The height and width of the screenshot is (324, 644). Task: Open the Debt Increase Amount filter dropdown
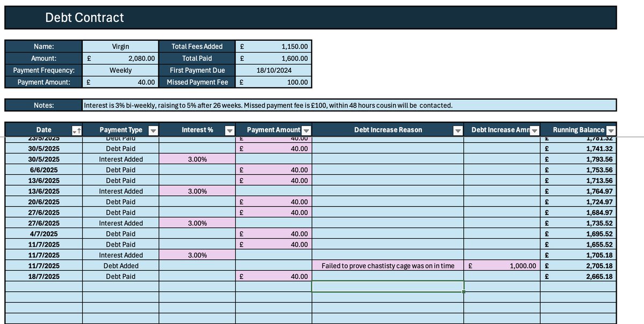pyautogui.click(x=534, y=130)
